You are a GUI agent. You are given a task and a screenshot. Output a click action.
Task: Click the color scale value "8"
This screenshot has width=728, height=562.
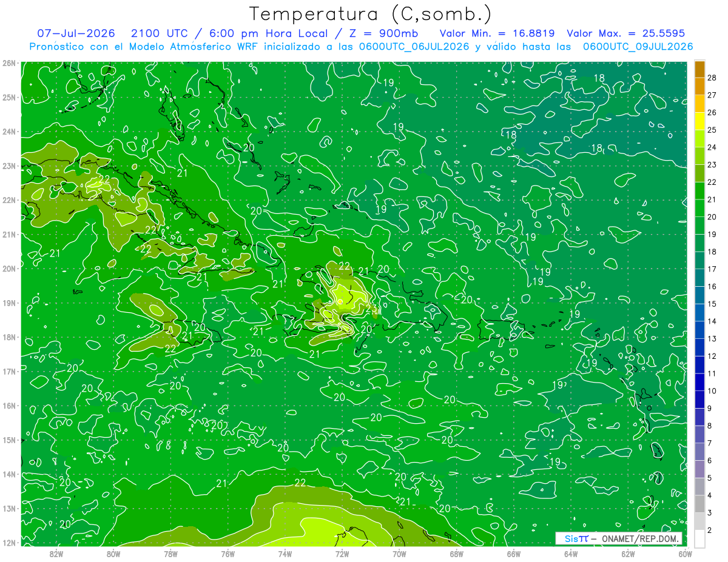pyautogui.click(x=710, y=426)
